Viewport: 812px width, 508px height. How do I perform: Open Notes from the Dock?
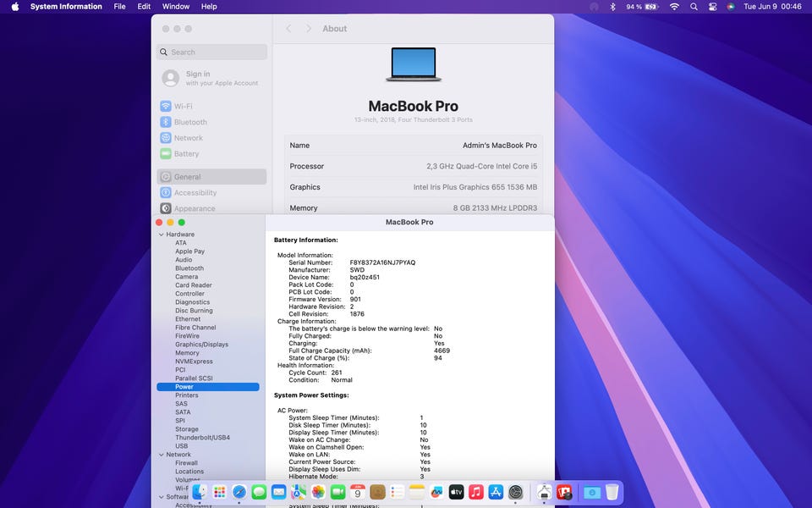tap(417, 492)
